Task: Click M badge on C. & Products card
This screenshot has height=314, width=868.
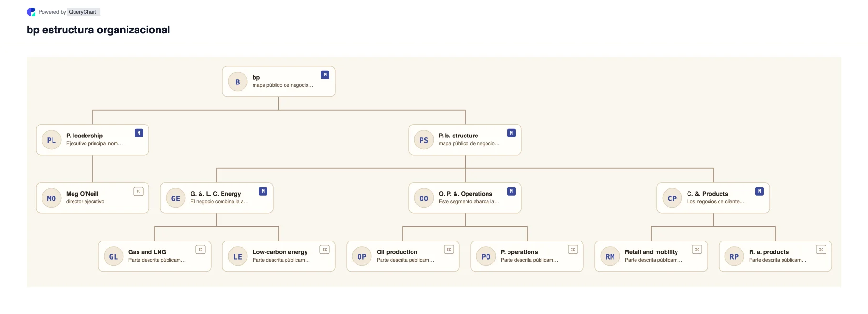Action: [760, 191]
